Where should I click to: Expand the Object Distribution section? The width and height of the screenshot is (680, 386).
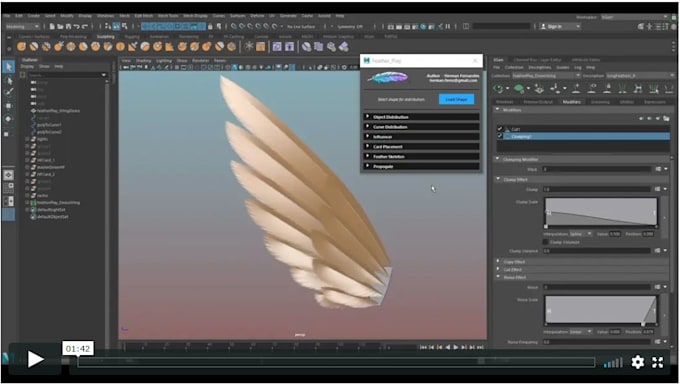[422, 117]
